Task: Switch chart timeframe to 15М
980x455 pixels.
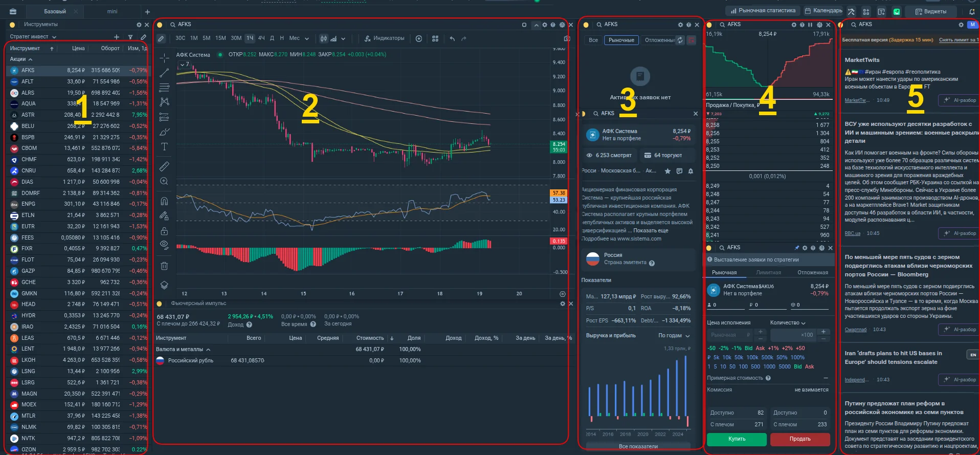Action: (x=220, y=38)
